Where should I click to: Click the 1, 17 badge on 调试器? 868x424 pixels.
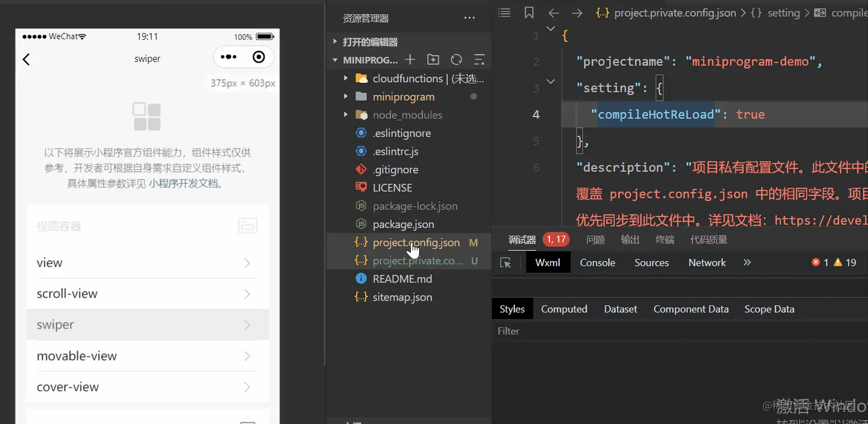click(x=556, y=239)
